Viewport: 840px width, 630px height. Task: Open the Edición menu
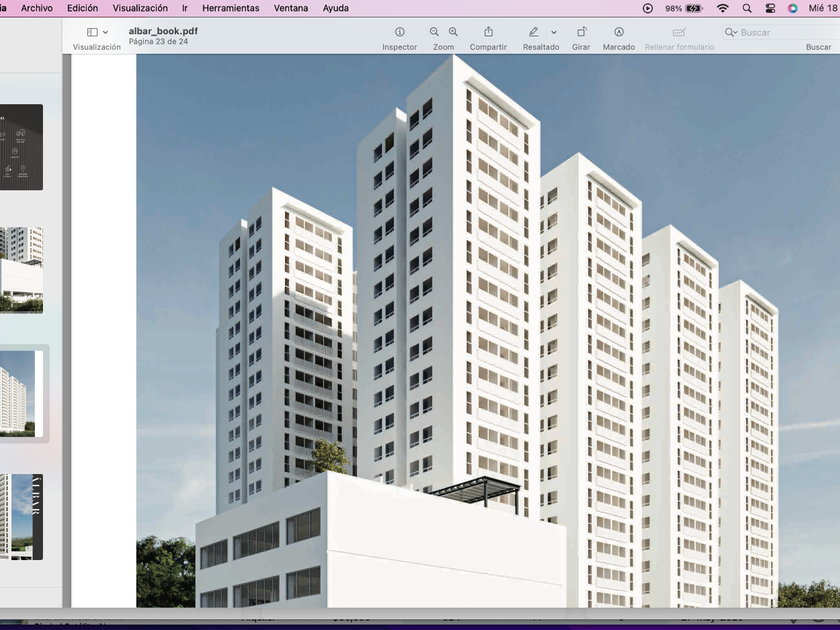tap(82, 8)
